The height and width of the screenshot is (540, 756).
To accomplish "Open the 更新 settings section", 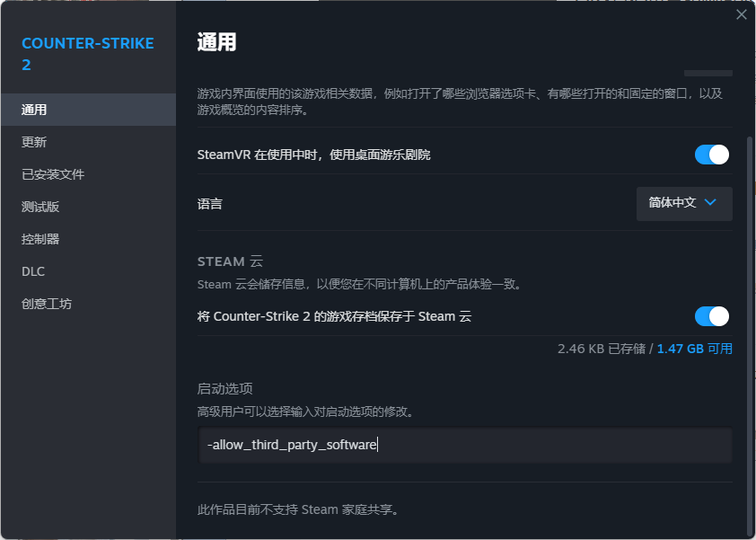I will click(x=88, y=142).
